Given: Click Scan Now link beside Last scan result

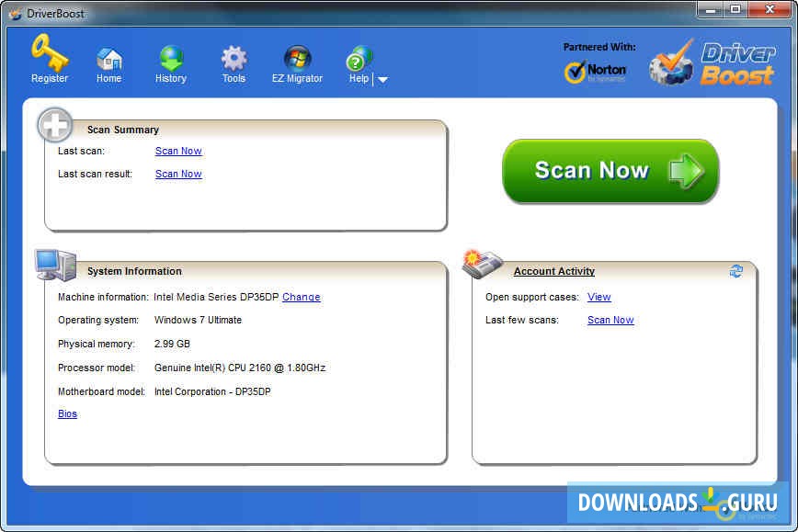Looking at the screenshot, I should [178, 174].
